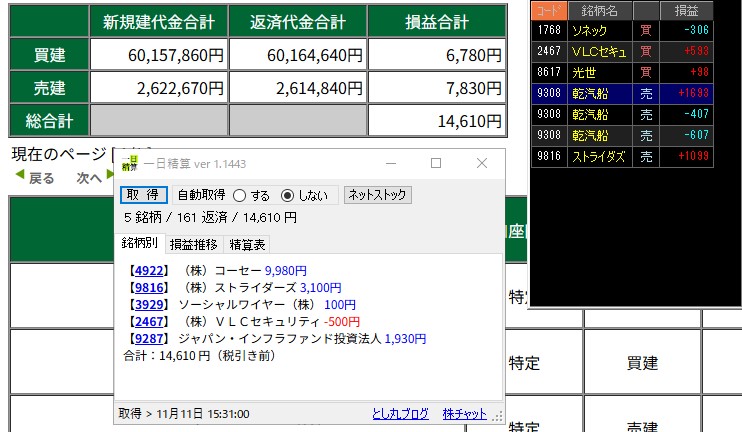
Task: Click the ネットストック button
Action: (378, 195)
